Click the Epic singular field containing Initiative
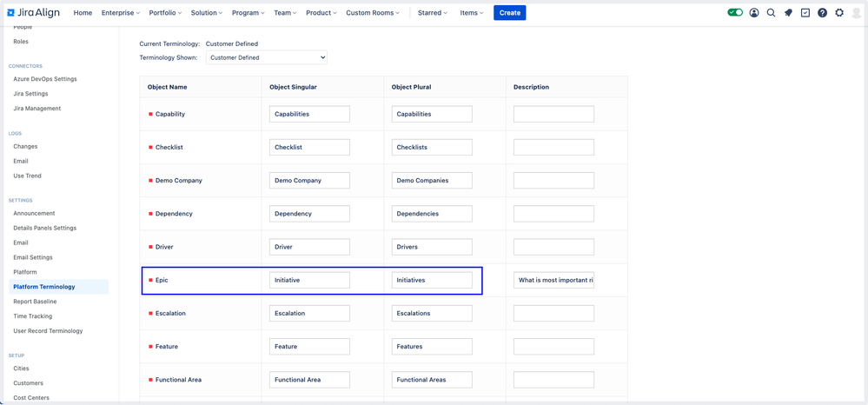The height and width of the screenshot is (405, 868). 309,281
